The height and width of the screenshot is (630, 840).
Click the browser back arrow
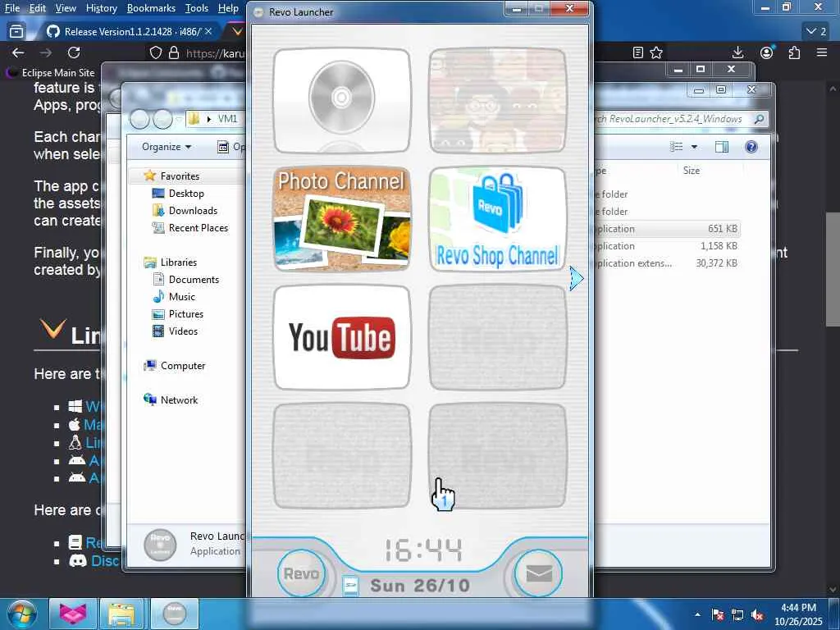pyautogui.click(x=18, y=52)
